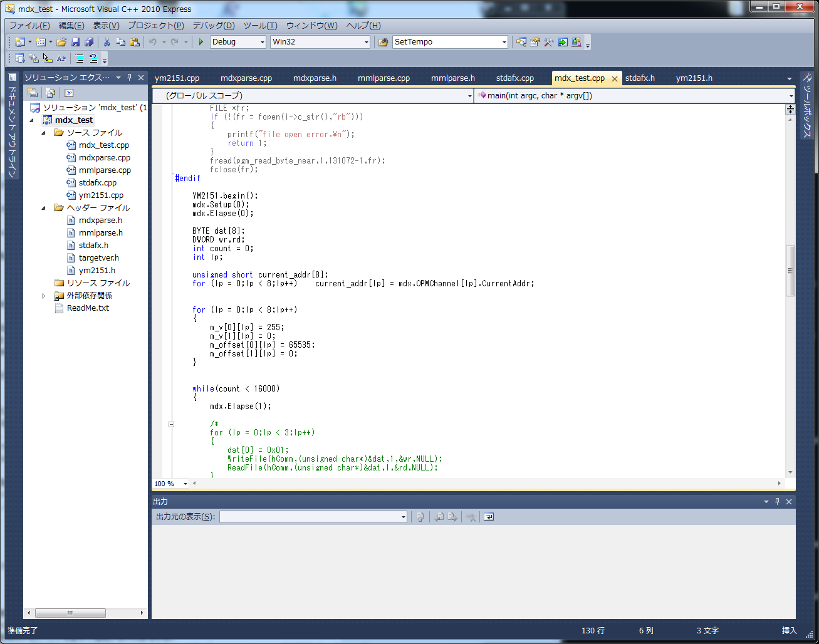Open the Tools menu
The height and width of the screenshot is (644, 819).
coord(260,26)
